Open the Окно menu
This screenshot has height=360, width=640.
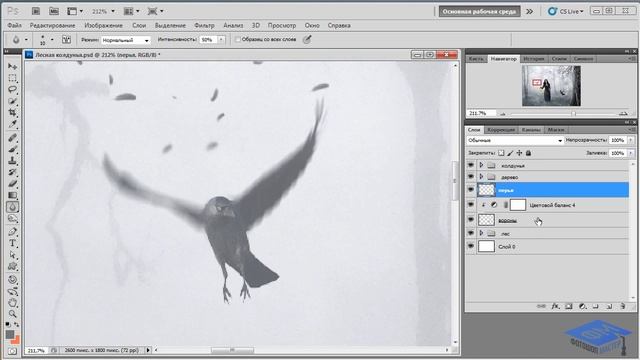(312, 25)
